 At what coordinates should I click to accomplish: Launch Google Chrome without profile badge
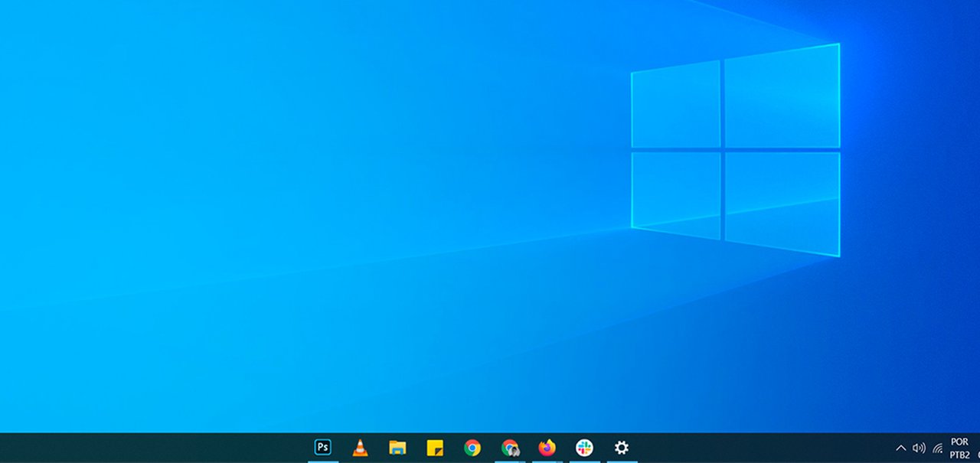472,448
